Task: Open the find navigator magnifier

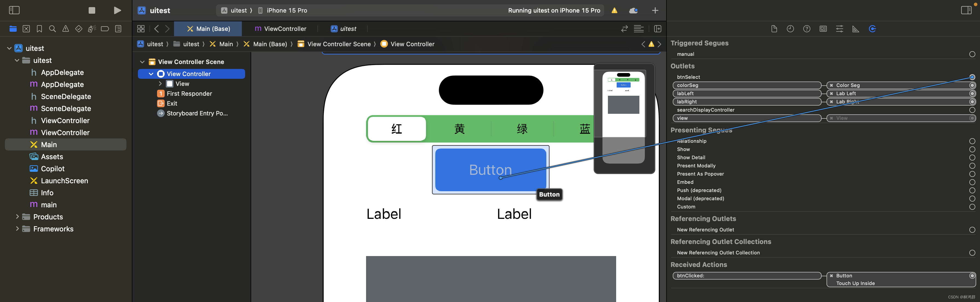Action: 53,29
